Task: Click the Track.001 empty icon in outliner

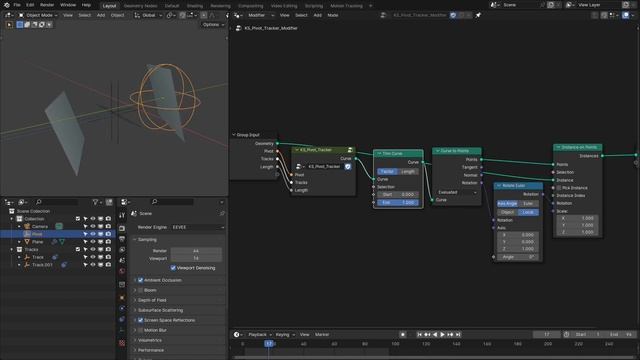Action: [27, 265]
